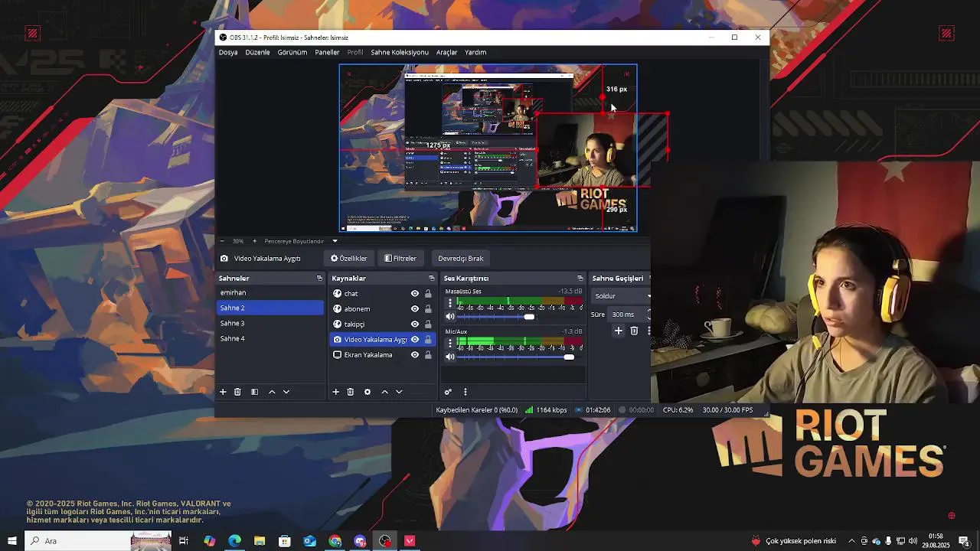Open the taskbar clock and date
Image resolution: width=980 pixels, height=551 pixels.
coord(936,541)
